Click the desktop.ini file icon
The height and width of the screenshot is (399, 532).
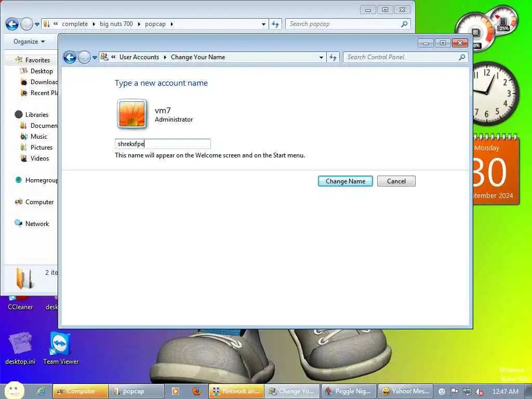20,348
